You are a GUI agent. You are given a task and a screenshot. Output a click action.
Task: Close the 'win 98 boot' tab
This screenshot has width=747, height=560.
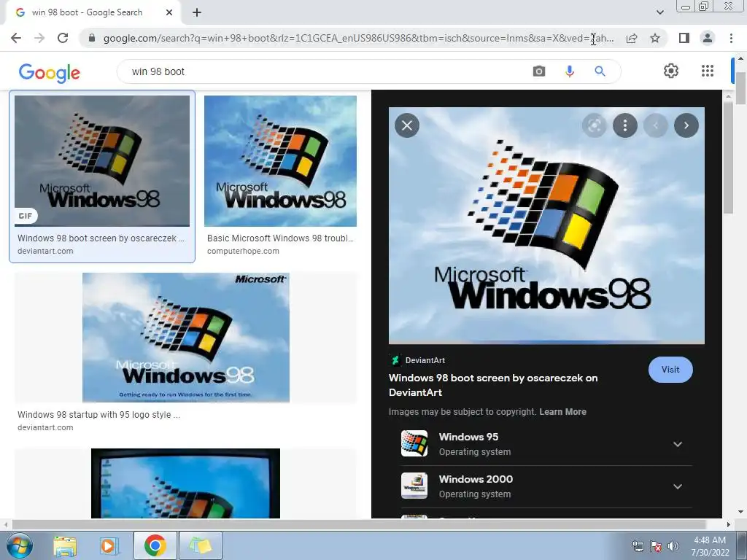coord(169,13)
